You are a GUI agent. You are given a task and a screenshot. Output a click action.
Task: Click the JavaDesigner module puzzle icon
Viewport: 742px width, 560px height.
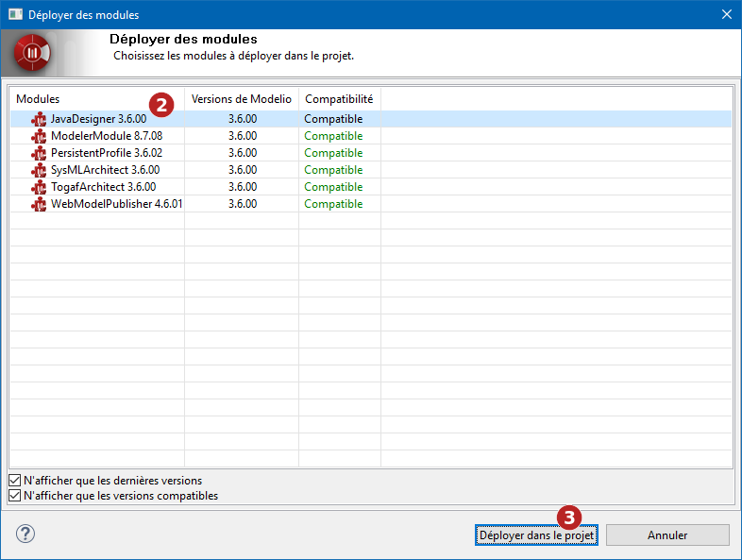point(39,119)
